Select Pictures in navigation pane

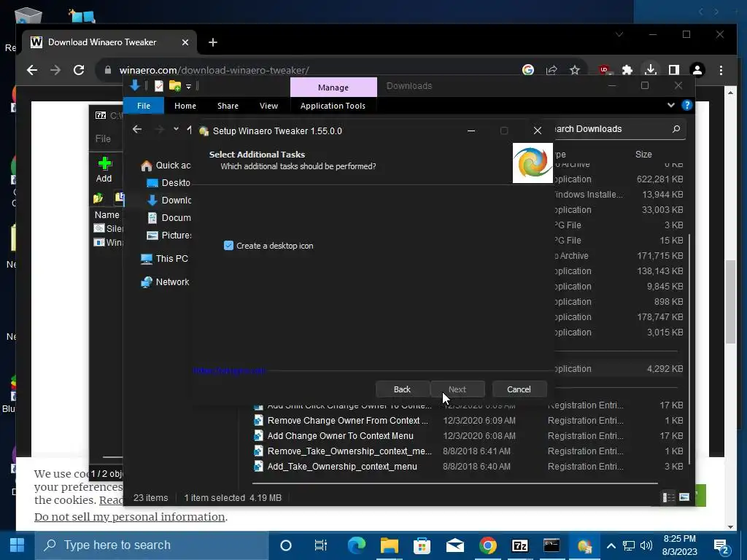pos(169,236)
